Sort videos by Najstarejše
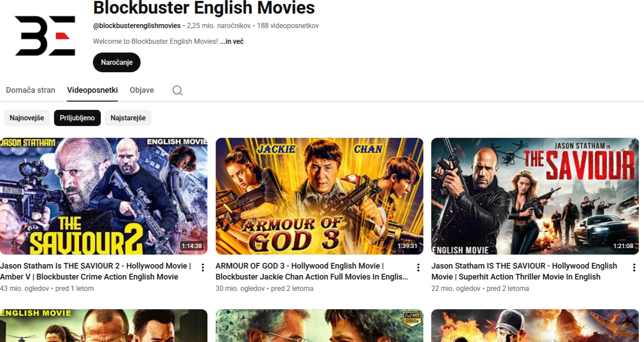The width and height of the screenshot is (644, 342). 128,118
